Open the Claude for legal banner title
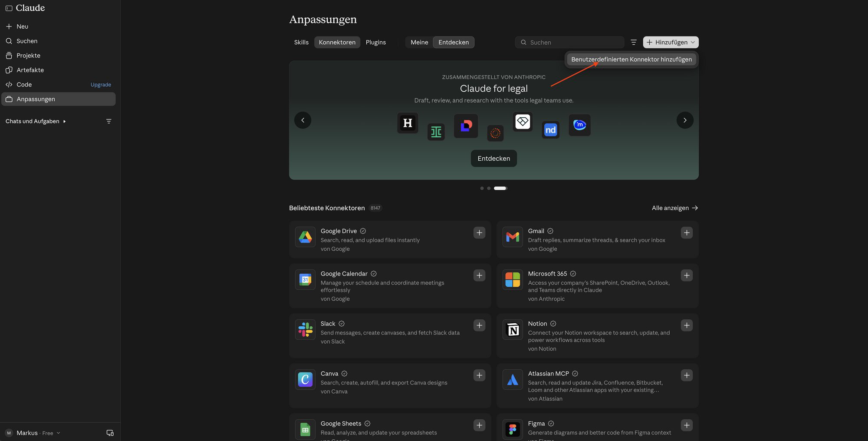 coord(494,89)
